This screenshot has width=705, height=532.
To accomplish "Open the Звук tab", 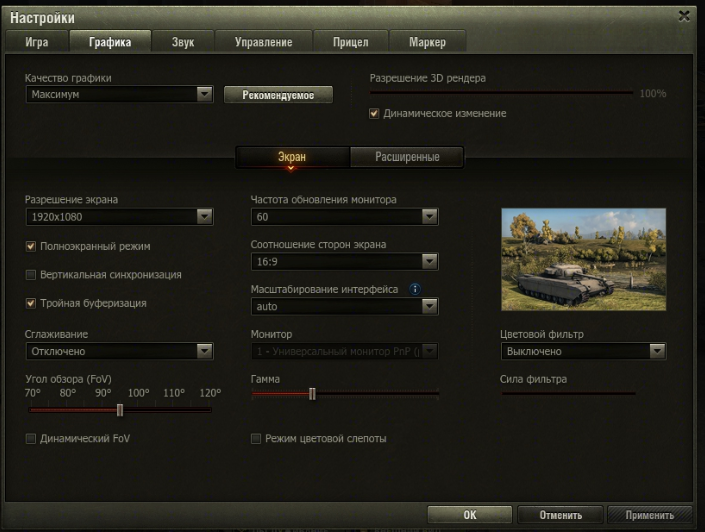I will coord(183,42).
